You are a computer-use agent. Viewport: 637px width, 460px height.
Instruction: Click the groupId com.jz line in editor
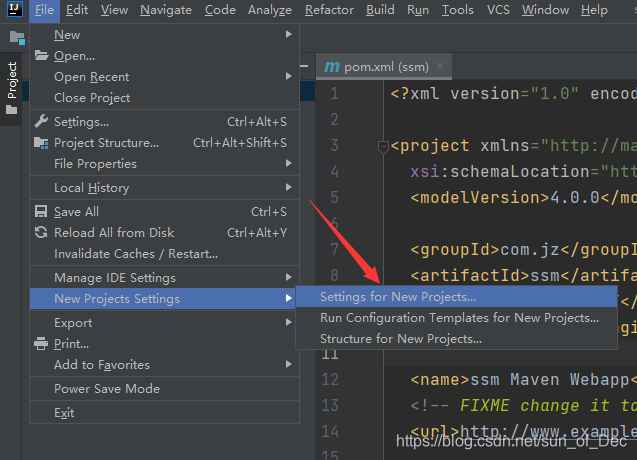coord(524,250)
